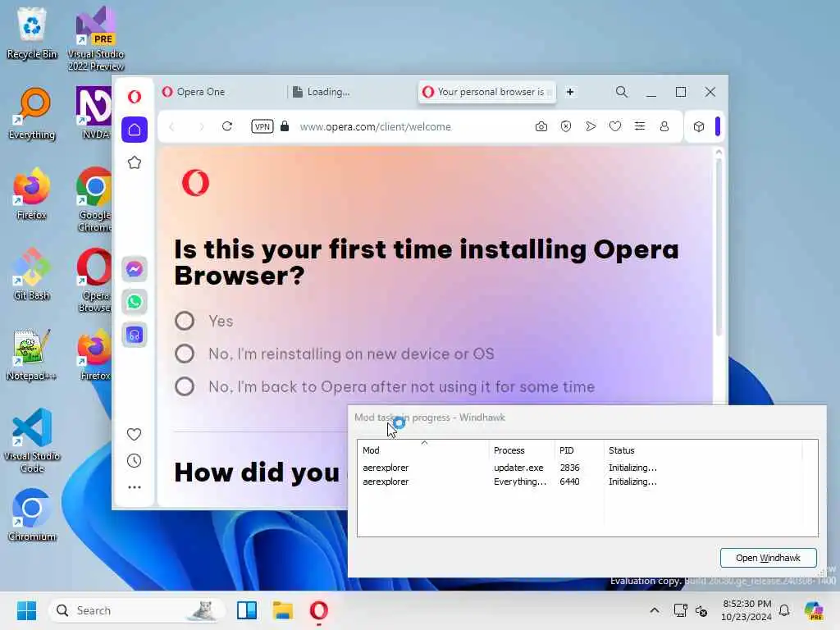The image size is (840, 630).
Task: Open the notification bell in system tray
Action: pyautogui.click(x=784, y=610)
